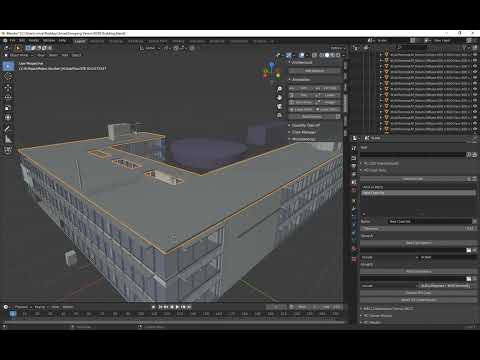Click the highlighted item in properties list

pos(418,193)
